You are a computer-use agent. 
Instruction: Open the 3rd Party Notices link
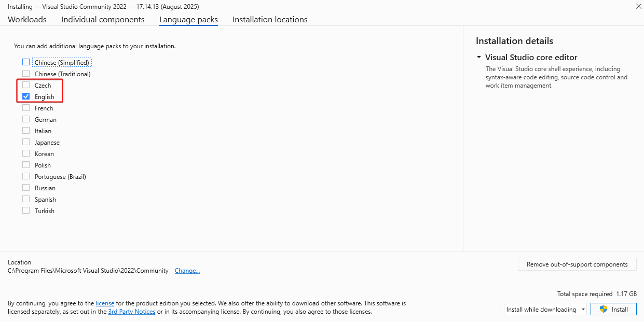132,312
